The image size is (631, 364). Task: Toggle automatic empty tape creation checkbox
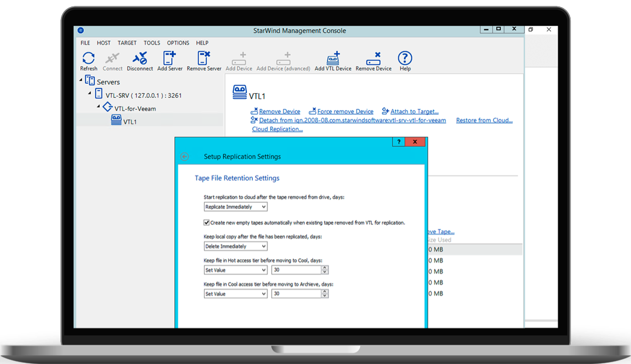click(206, 222)
